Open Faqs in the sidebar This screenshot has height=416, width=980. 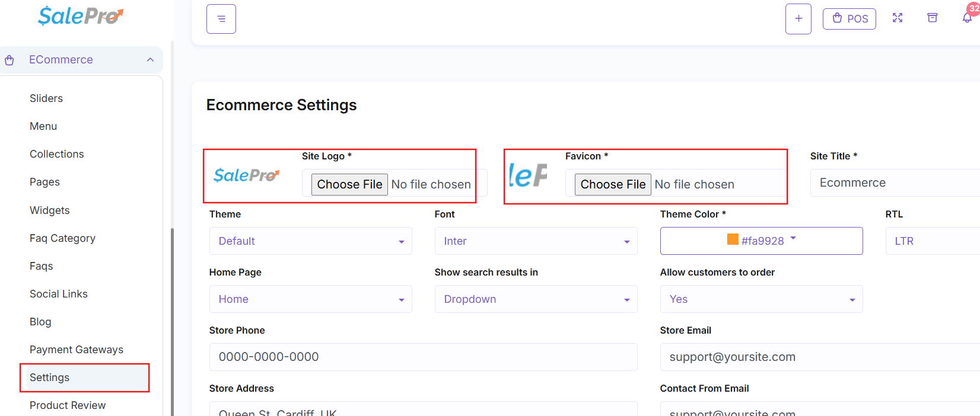(42, 266)
